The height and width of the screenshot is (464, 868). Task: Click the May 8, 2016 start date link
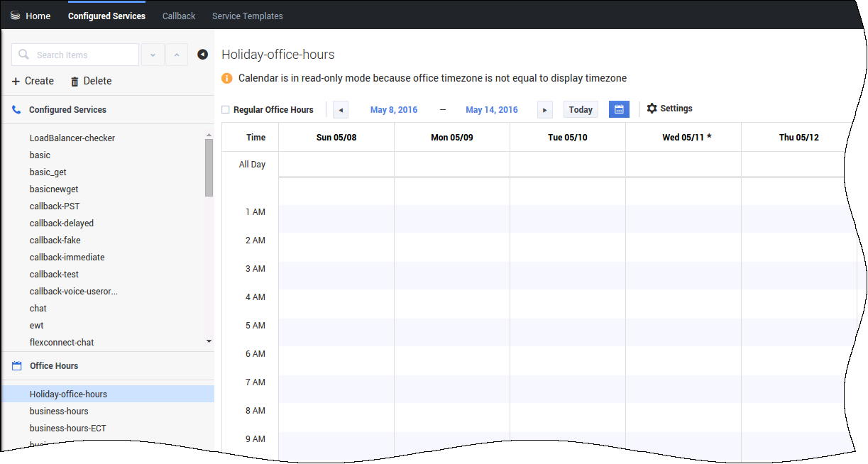(x=394, y=110)
